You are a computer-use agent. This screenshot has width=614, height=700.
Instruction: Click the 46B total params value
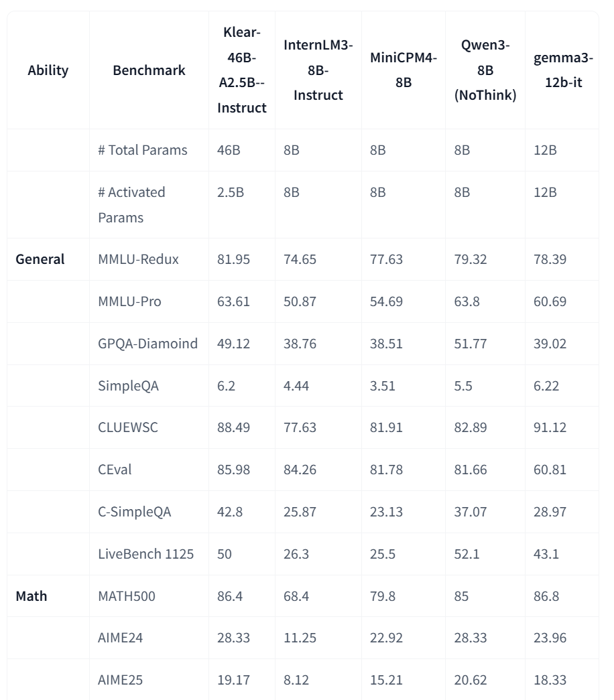coord(229,150)
